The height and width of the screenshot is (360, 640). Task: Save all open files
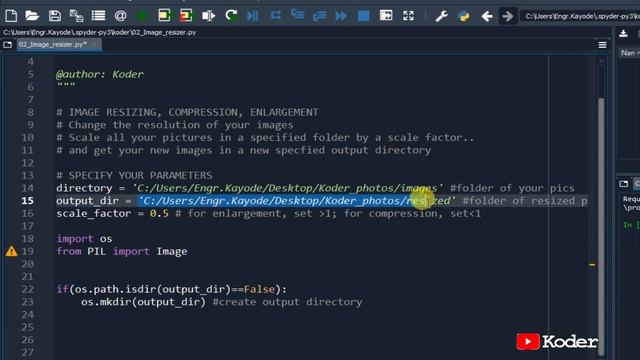(76, 16)
